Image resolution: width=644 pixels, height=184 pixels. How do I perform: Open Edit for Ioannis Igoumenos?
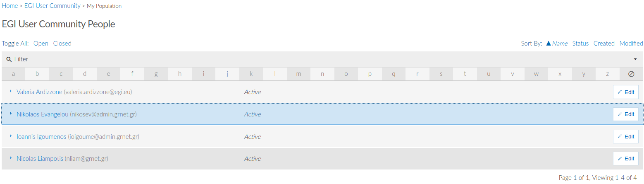point(625,136)
